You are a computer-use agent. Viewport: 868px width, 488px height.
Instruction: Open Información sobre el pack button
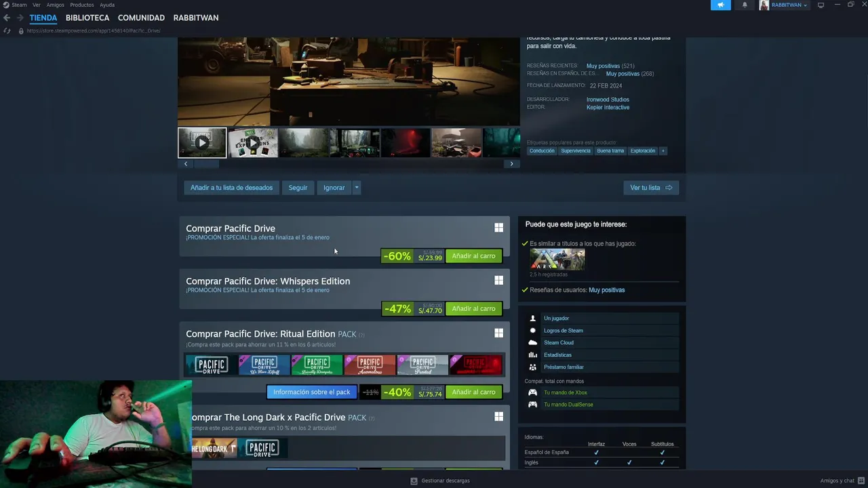pyautogui.click(x=312, y=392)
